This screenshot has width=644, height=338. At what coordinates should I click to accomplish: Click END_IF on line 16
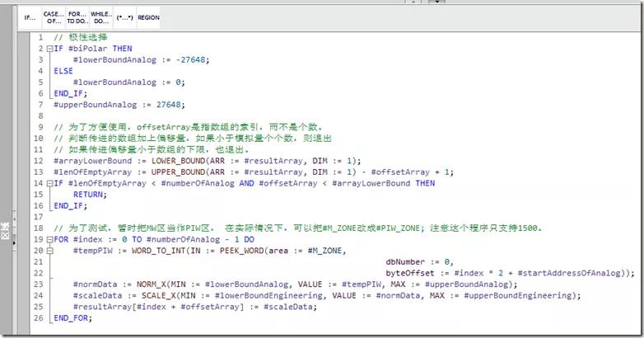[x=68, y=205]
